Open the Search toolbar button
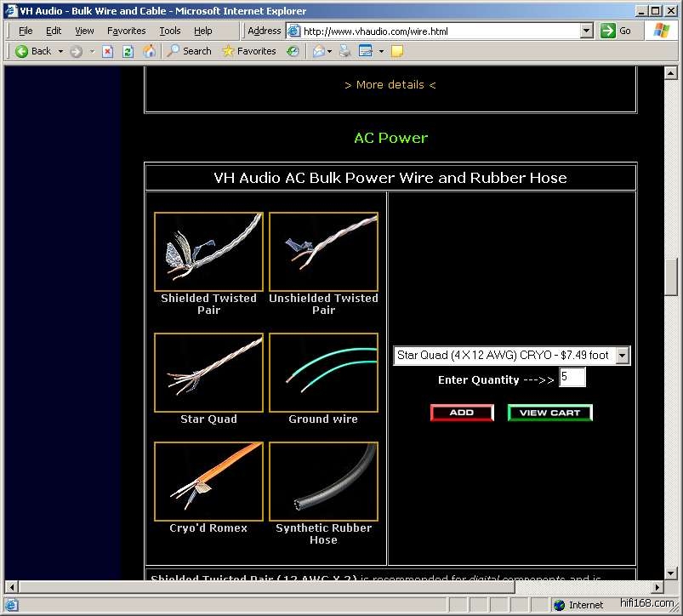This screenshot has height=616, width=683. click(189, 51)
